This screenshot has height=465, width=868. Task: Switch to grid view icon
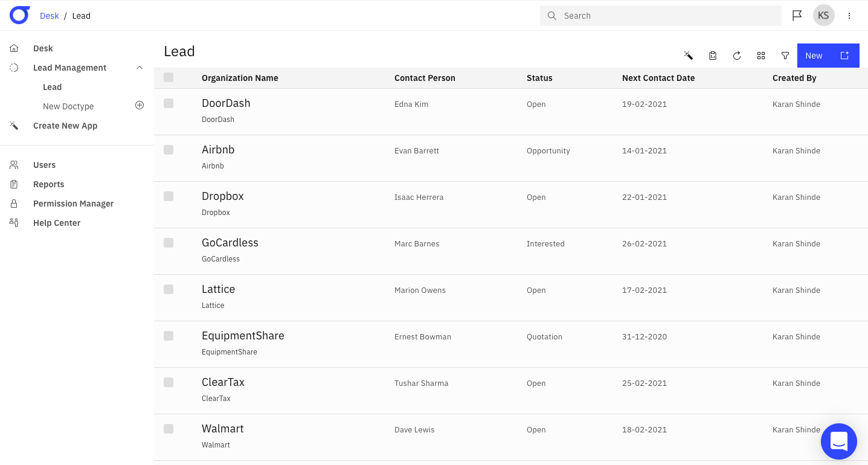tap(761, 56)
